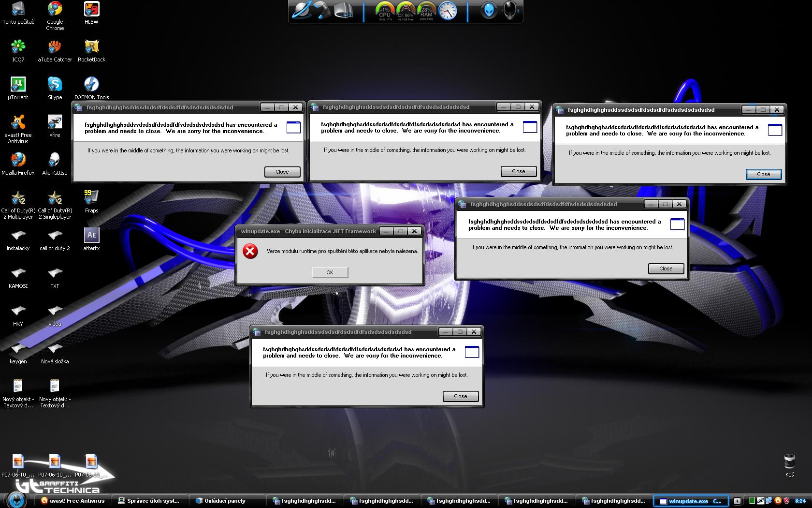The width and height of the screenshot is (812, 508).
Task: Open the aTube Catcher icon
Action: tap(55, 47)
